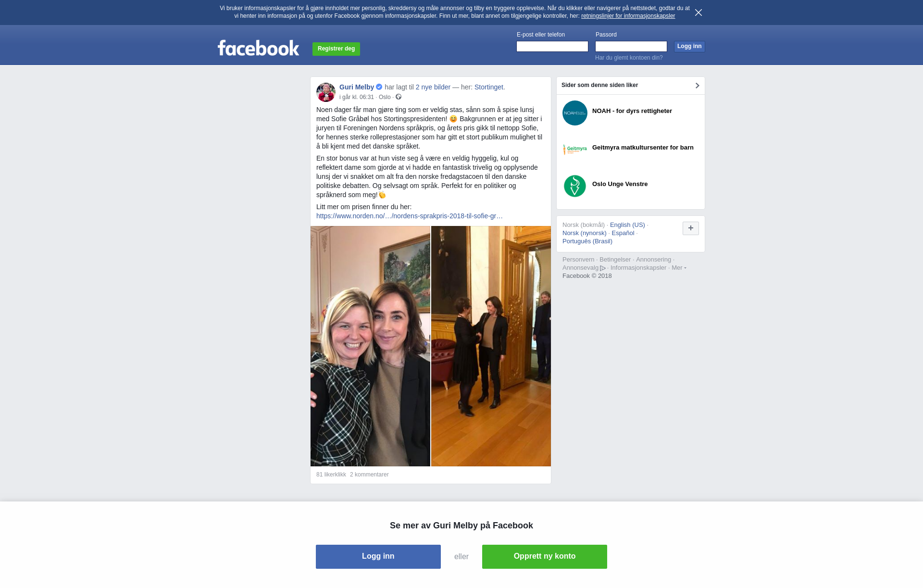This screenshot has width=923, height=588.
Task: Click the AdChoices icon beside Annonsevalg
Action: (x=603, y=268)
